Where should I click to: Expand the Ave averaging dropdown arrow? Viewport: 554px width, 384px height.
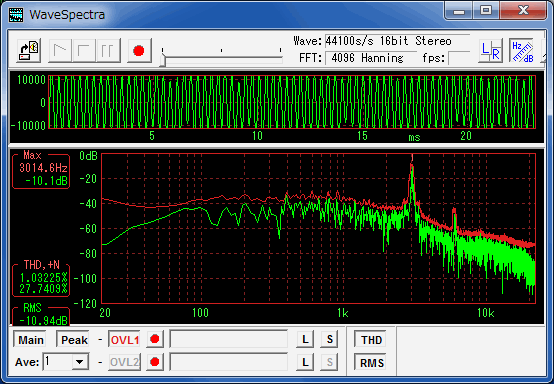point(80,362)
